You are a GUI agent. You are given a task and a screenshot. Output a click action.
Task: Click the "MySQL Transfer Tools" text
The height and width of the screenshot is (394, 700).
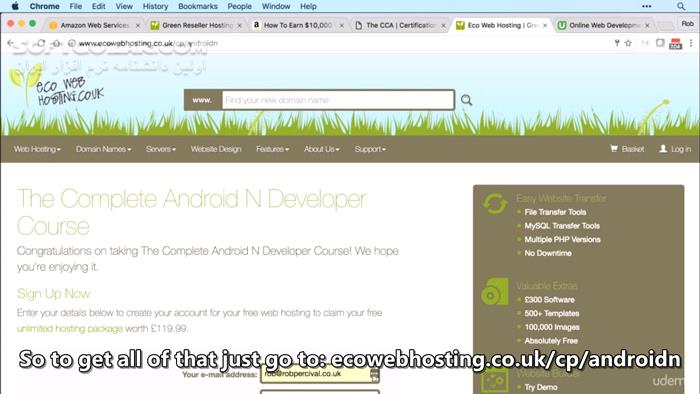(562, 226)
